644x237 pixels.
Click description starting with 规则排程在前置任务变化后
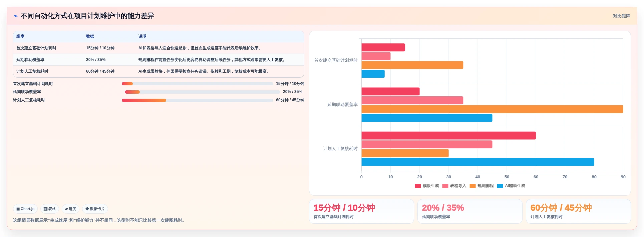pos(212,60)
